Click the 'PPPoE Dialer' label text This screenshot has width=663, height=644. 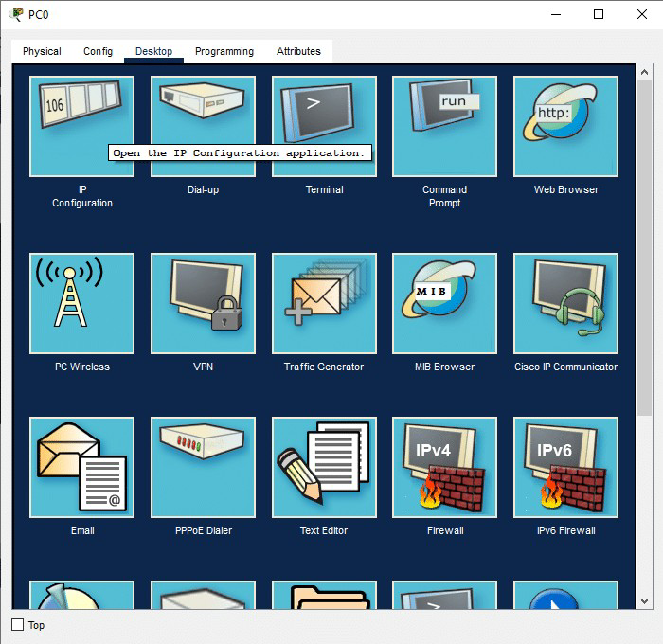(x=204, y=530)
